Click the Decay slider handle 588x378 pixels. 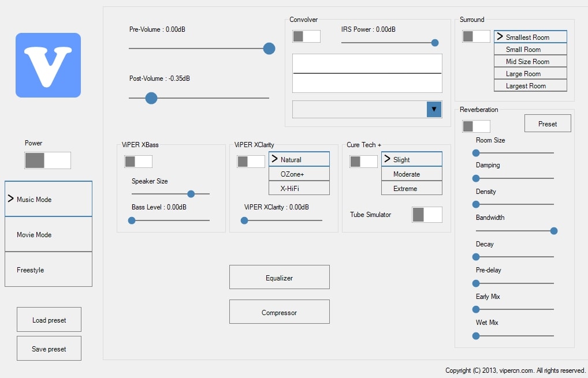(x=476, y=257)
